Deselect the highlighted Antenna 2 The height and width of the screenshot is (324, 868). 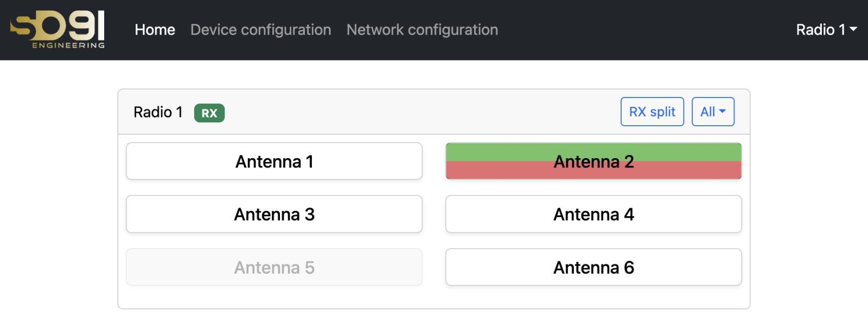point(593,161)
